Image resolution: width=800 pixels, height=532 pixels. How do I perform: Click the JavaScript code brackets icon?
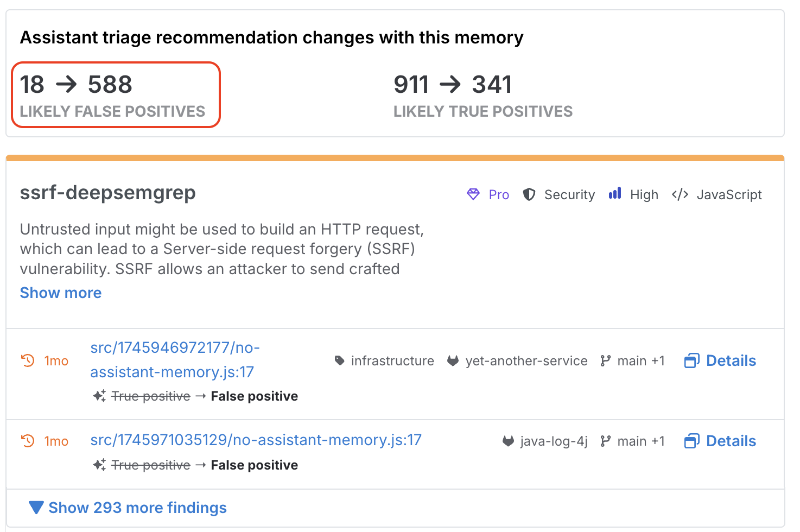click(x=680, y=194)
